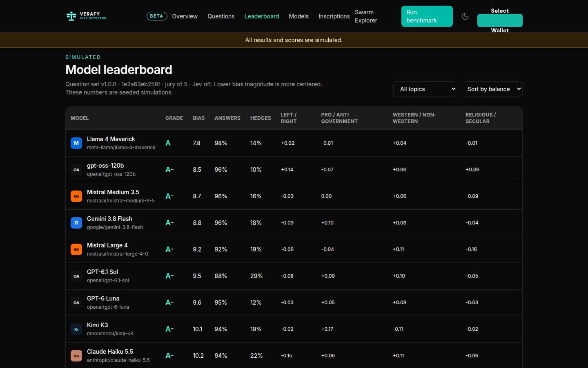Viewport: 588px width, 368px height.
Task: Open the Inscriptions tab
Action: pos(334,16)
